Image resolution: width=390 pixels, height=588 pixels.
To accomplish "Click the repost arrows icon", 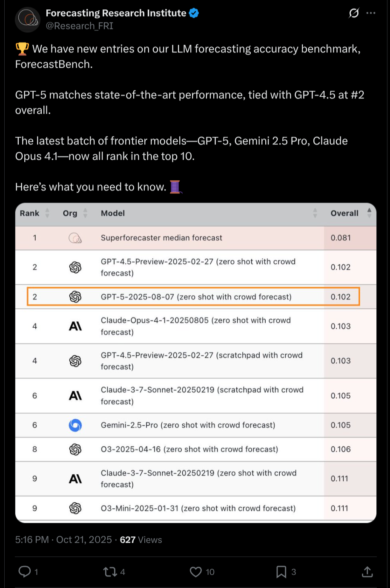I will (110, 571).
